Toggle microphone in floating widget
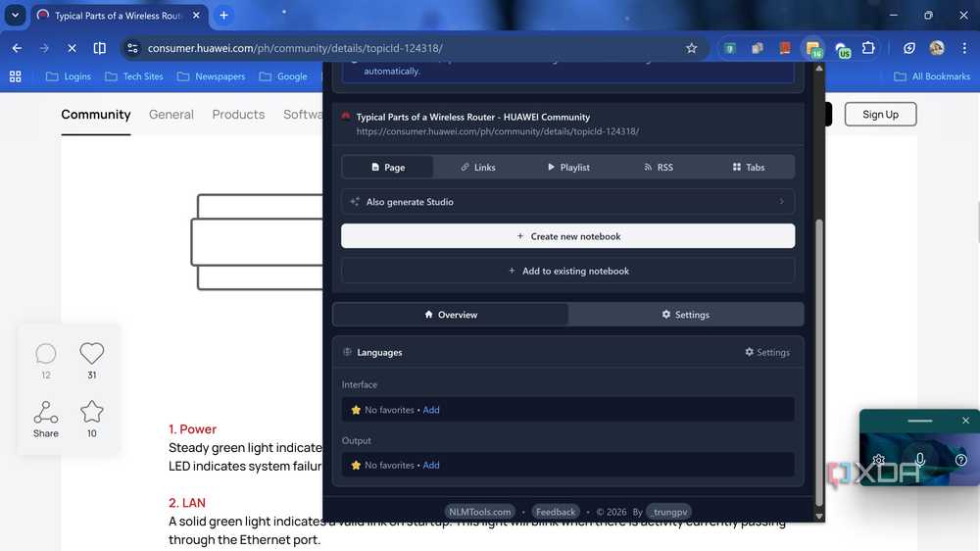Image resolution: width=980 pixels, height=551 pixels. [919, 460]
